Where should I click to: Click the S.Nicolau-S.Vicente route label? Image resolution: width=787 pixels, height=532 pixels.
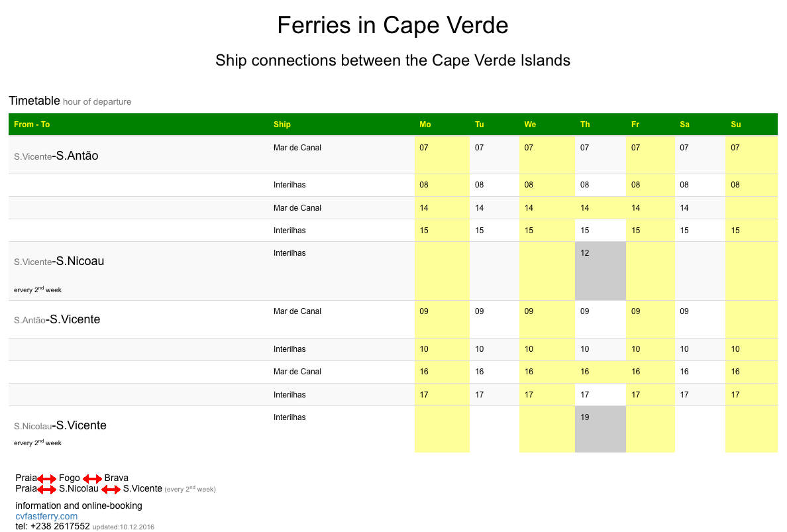coord(60,425)
